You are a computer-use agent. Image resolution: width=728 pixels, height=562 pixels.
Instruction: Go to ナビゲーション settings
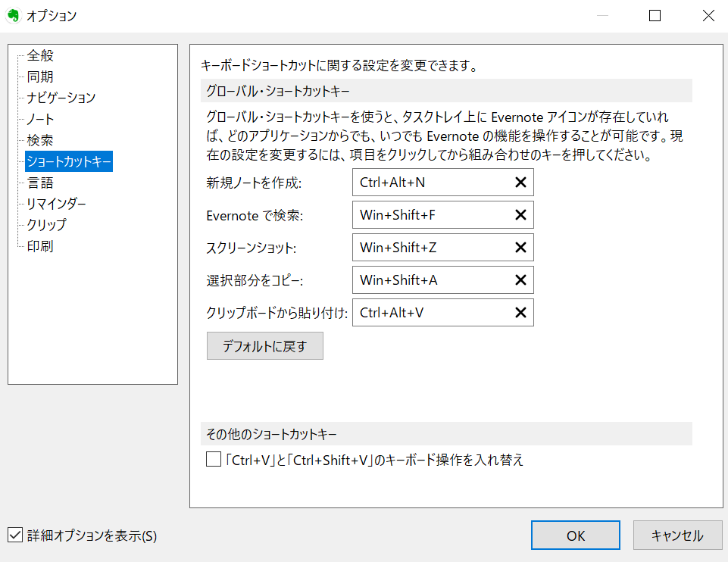tap(61, 98)
